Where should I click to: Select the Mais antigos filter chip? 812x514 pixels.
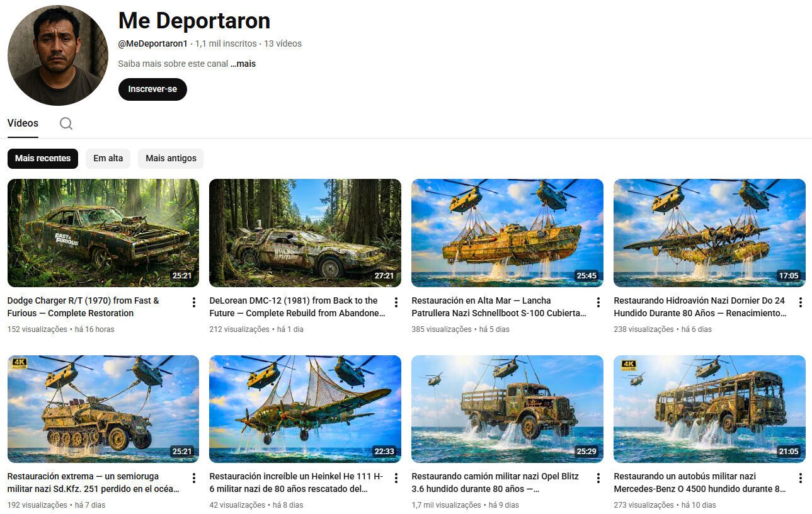[x=170, y=158]
